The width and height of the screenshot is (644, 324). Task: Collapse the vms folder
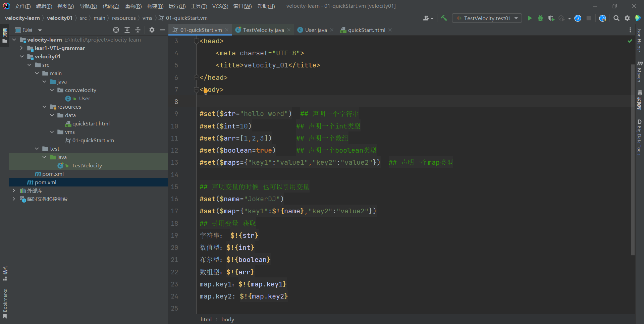(x=52, y=132)
